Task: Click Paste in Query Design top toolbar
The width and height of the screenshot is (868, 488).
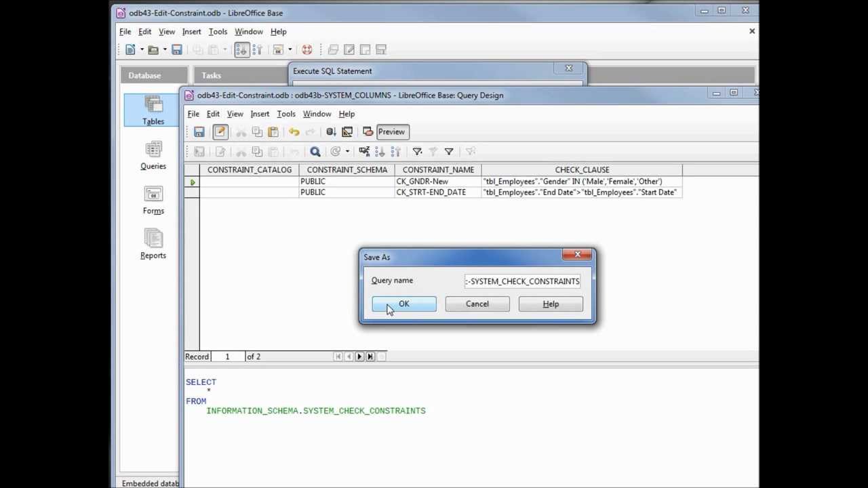Action: pyautogui.click(x=273, y=132)
